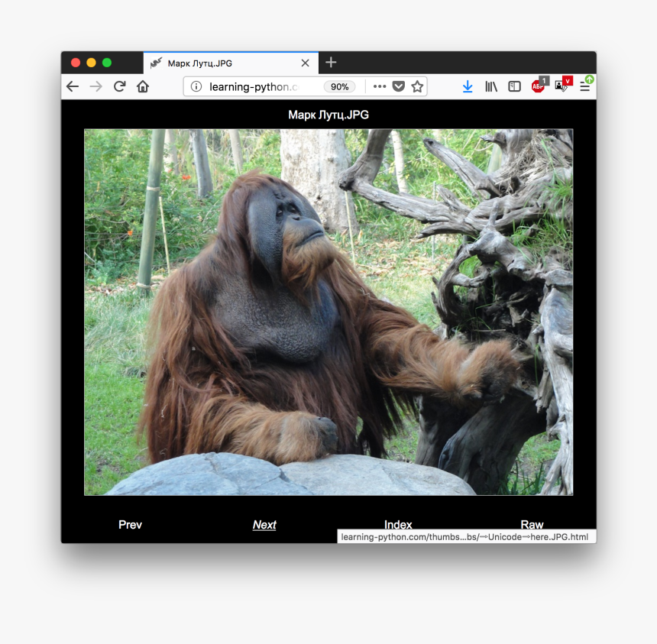Open the Downloads panel
657x644 pixels.
tap(468, 86)
